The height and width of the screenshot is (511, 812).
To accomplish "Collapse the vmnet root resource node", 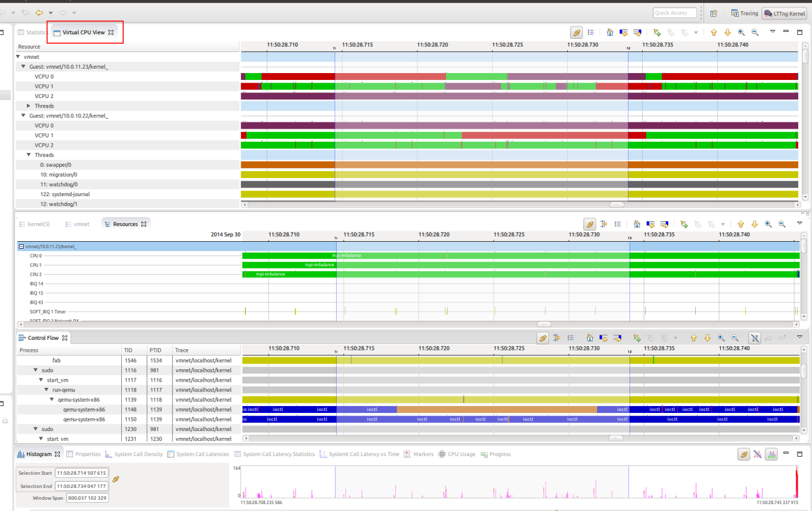I will [18, 57].
